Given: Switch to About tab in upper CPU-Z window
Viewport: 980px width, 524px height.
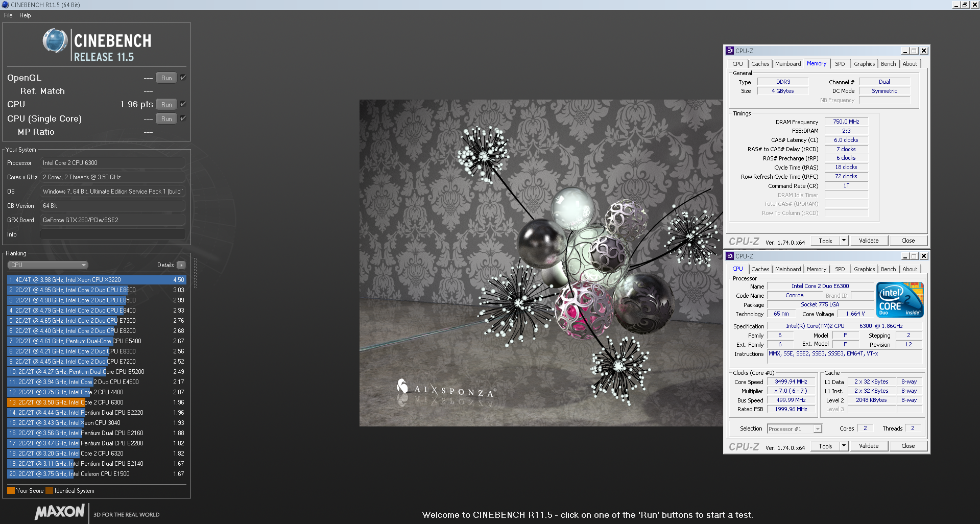Looking at the screenshot, I should [x=910, y=64].
